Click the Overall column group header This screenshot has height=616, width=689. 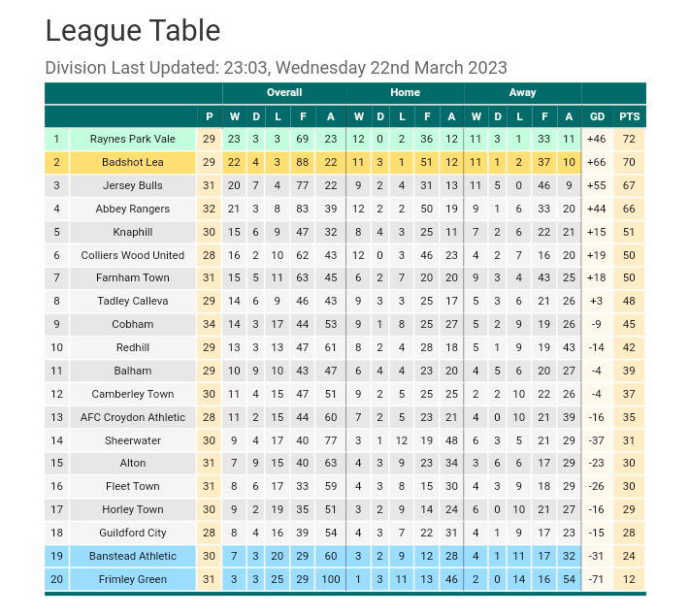click(x=284, y=93)
